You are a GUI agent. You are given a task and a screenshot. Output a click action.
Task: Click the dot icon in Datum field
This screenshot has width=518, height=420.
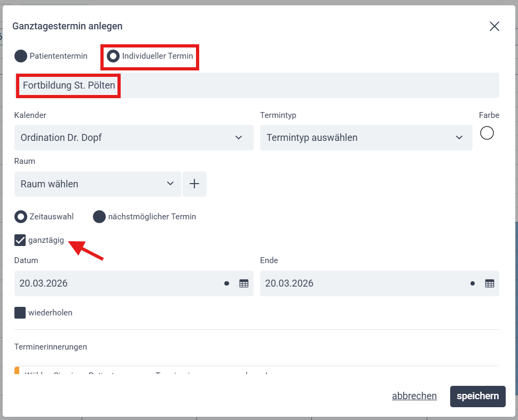(x=226, y=283)
